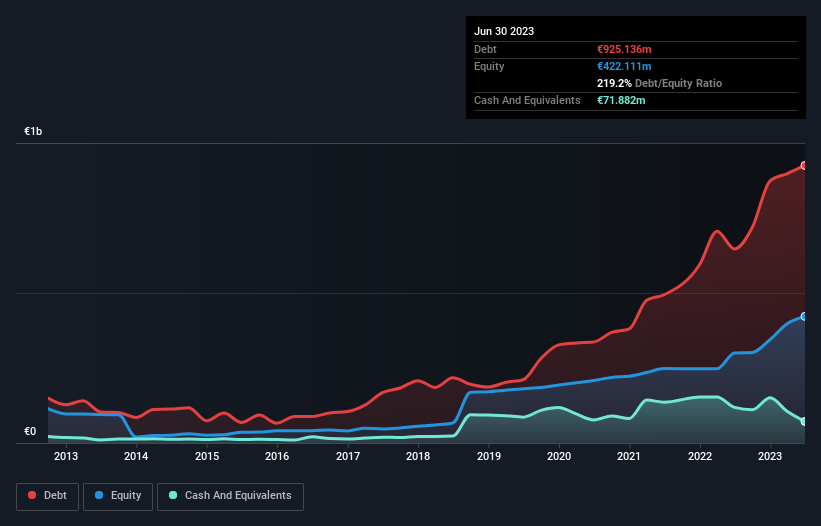This screenshot has height=526, width=821.
Task: Select the red Debt endpoint marker
Action: (804, 165)
